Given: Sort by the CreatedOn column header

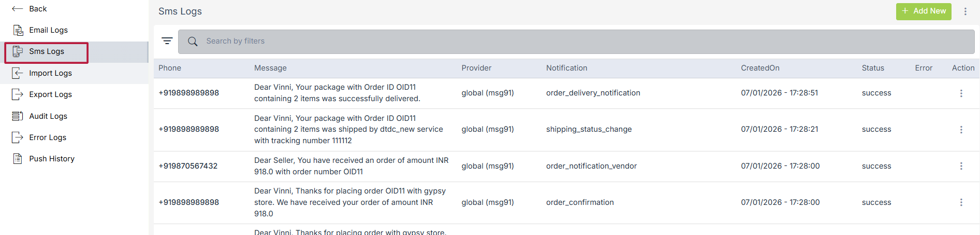Looking at the screenshot, I should pyautogui.click(x=760, y=68).
